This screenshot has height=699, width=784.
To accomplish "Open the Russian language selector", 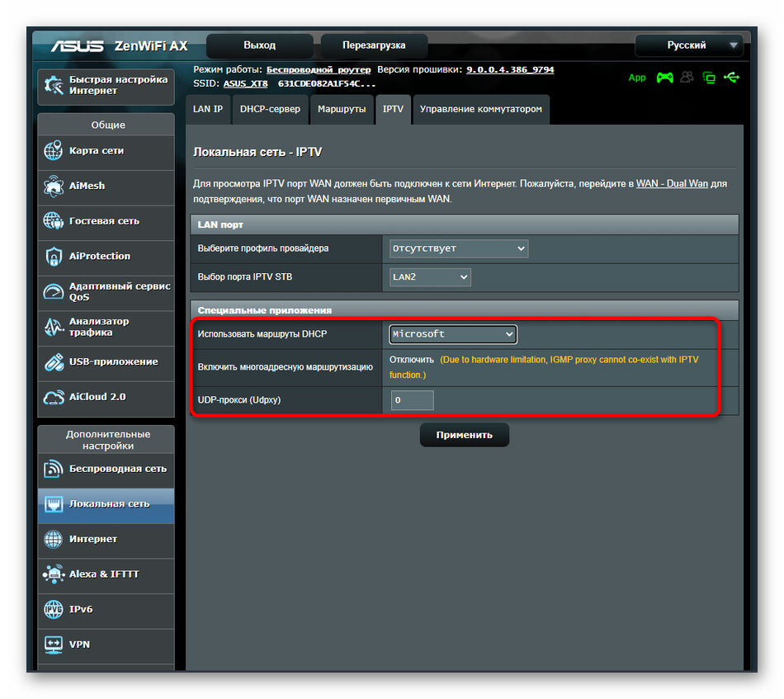I will click(689, 45).
